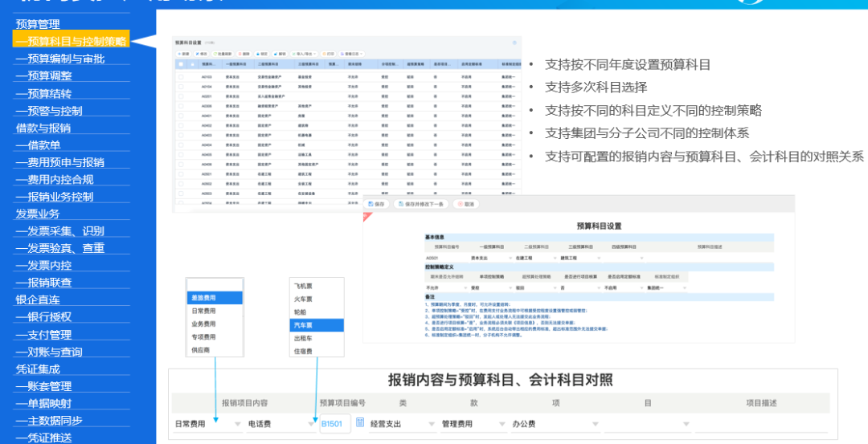The width and height of the screenshot is (868, 444).
Task: Check the checkbox for row A0503
Action: pyautogui.click(x=181, y=193)
